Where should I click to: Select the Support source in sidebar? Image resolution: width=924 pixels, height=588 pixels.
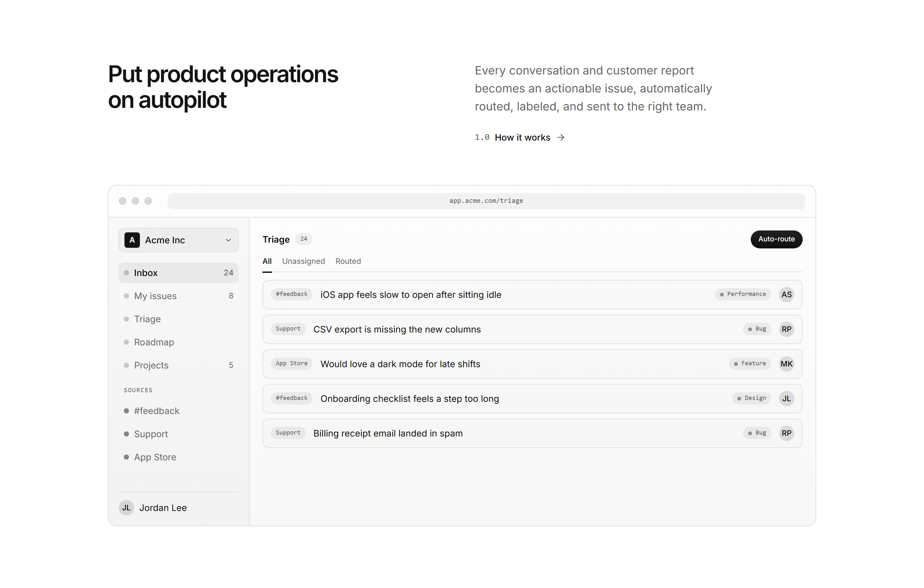(178, 434)
